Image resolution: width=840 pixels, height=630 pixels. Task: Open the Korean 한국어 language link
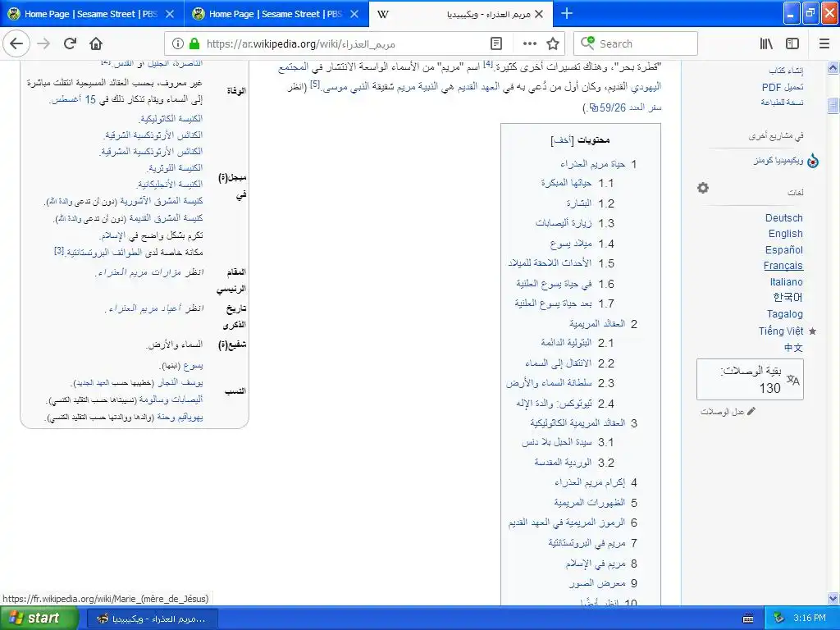tap(788, 297)
